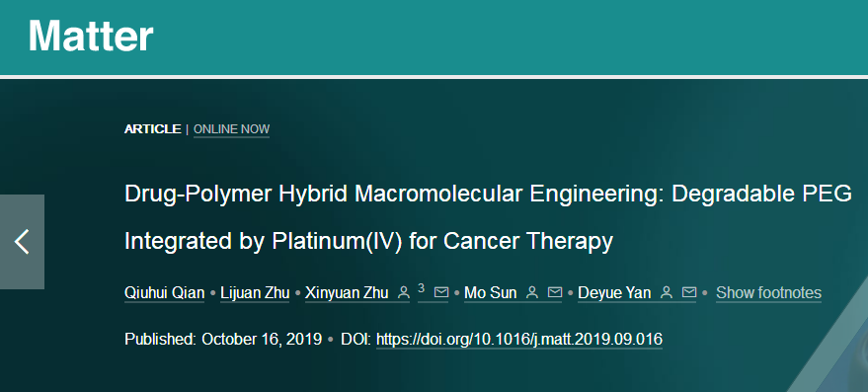Click the Matter journal logo

[90, 36]
